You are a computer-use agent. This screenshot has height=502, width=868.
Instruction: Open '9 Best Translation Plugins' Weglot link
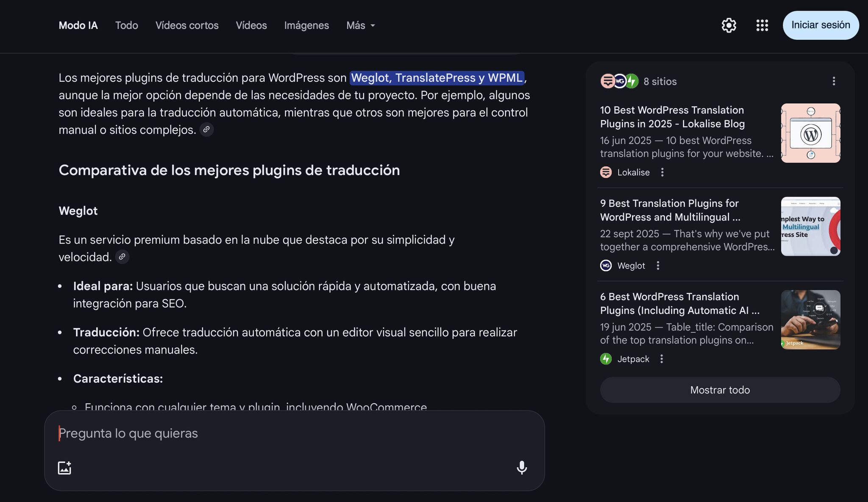click(x=670, y=210)
